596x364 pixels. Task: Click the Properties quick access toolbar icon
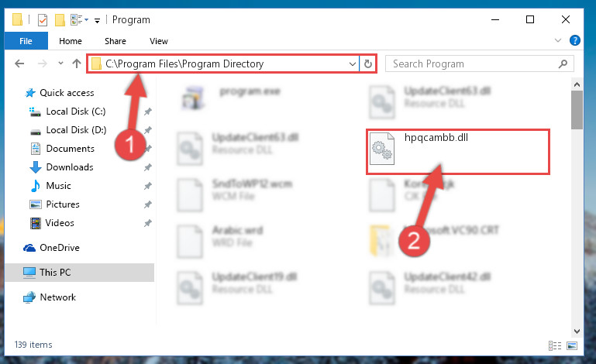point(43,20)
